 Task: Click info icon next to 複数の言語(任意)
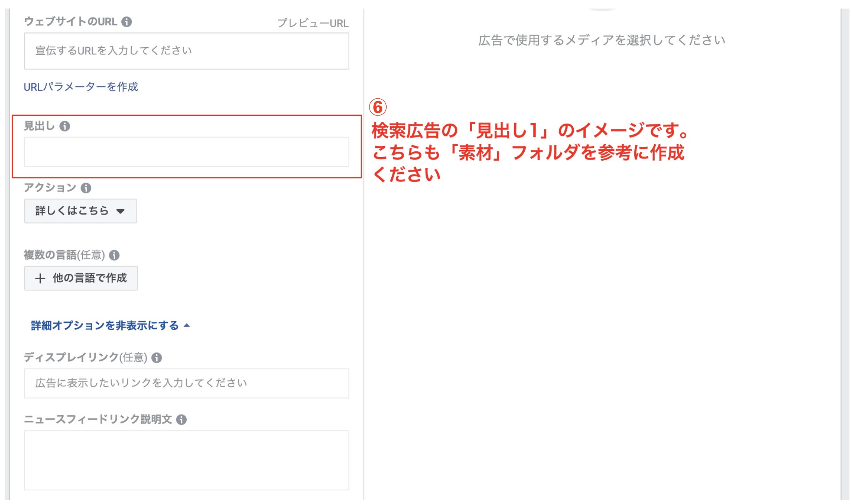(114, 255)
